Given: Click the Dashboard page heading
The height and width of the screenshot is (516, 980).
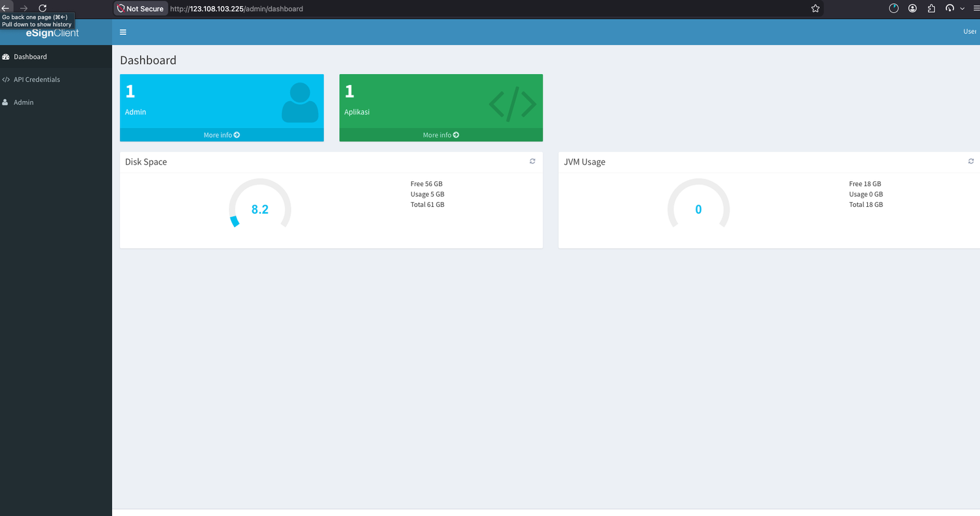Looking at the screenshot, I should (148, 60).
